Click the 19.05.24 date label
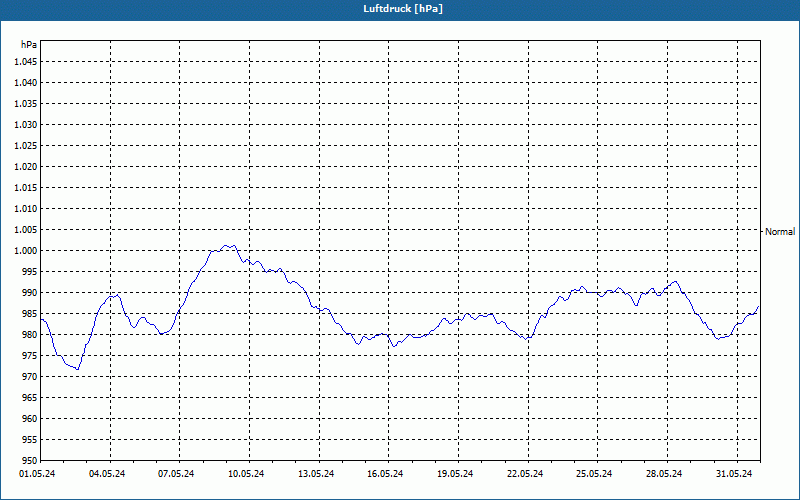The image size is (800, 500). 455,474
